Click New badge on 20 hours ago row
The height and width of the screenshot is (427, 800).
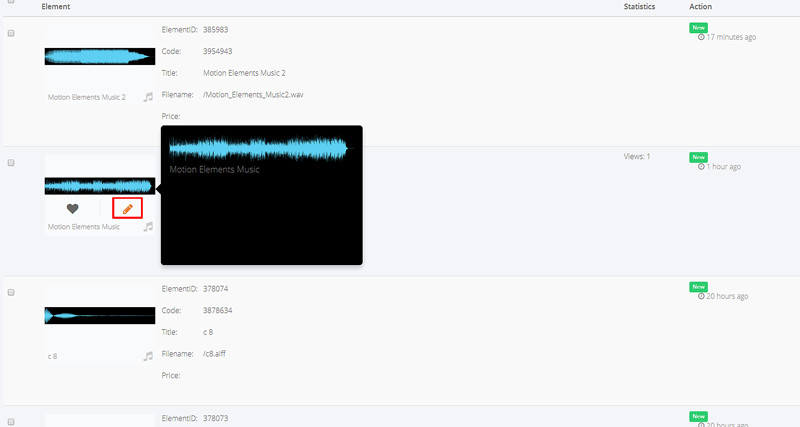tap(698, 287)
